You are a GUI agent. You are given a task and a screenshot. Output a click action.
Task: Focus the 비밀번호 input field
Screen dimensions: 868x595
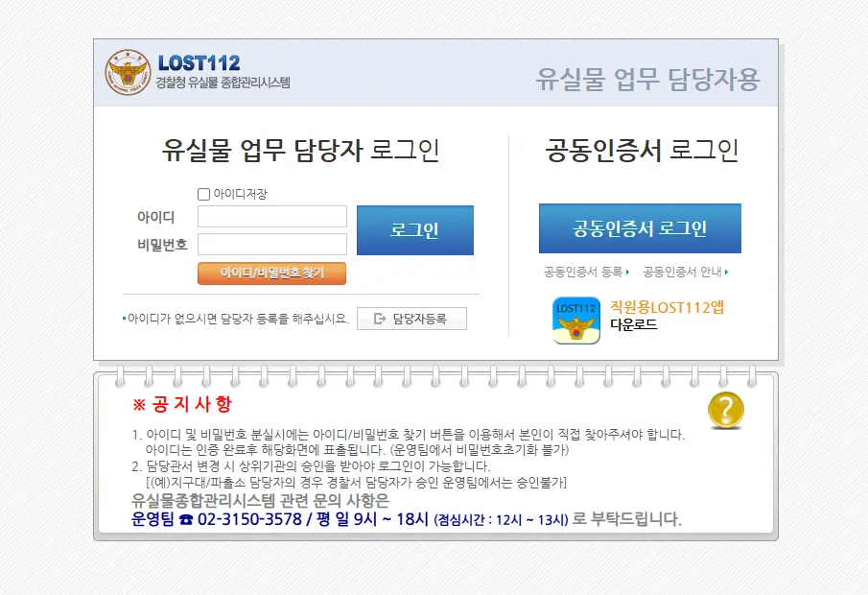[272, 245]
